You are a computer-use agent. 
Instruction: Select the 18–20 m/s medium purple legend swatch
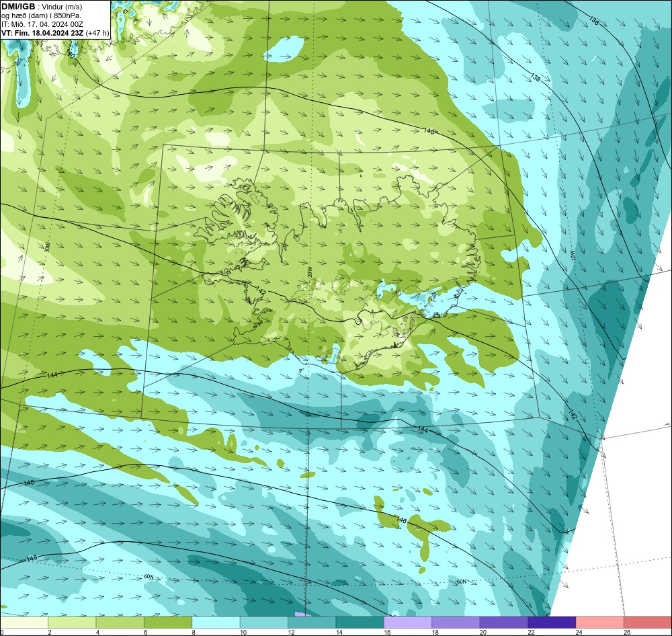[456, 622]
